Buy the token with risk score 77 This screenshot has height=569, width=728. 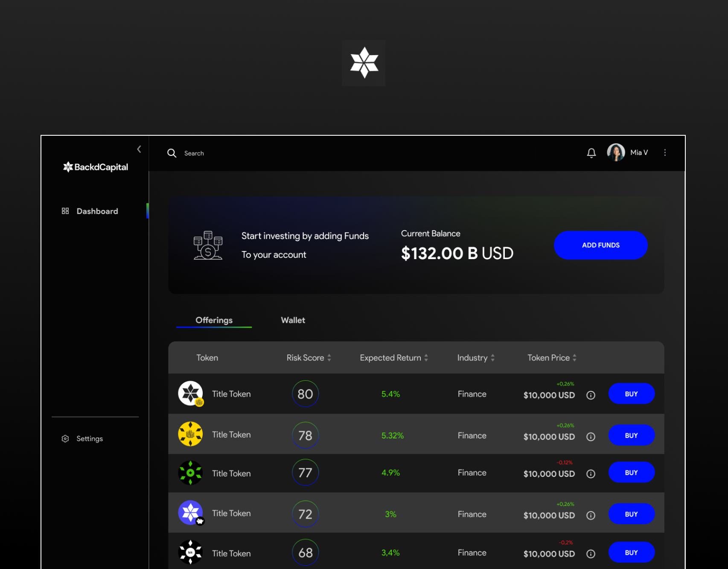pyautogui.click(x=632, y=472)
